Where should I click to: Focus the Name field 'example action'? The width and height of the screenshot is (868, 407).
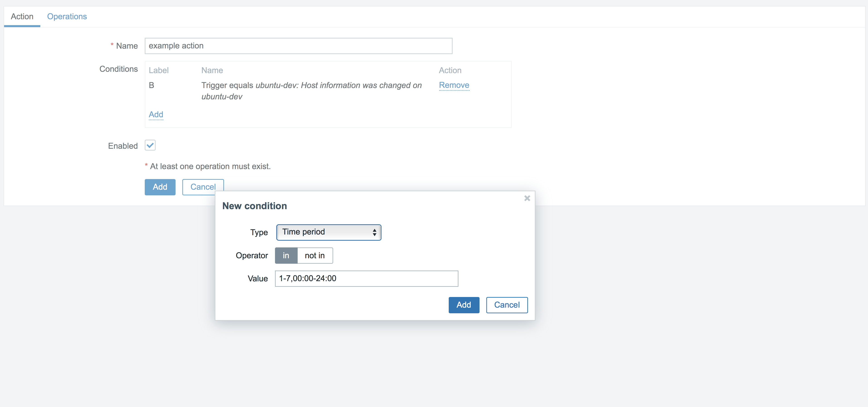pyautogui.click(x=298, y=46)
